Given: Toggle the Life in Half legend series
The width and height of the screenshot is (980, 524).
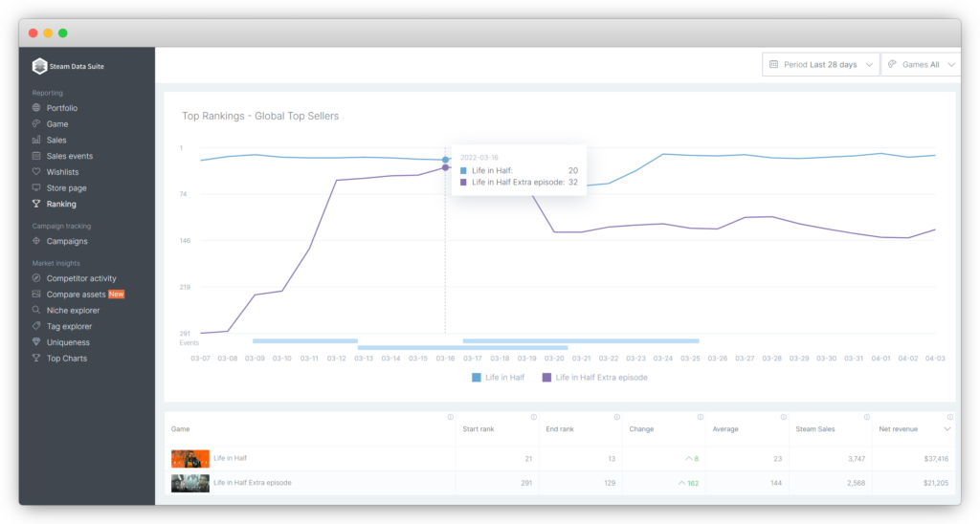Looking at the screenshot, I should coord(498,378).
